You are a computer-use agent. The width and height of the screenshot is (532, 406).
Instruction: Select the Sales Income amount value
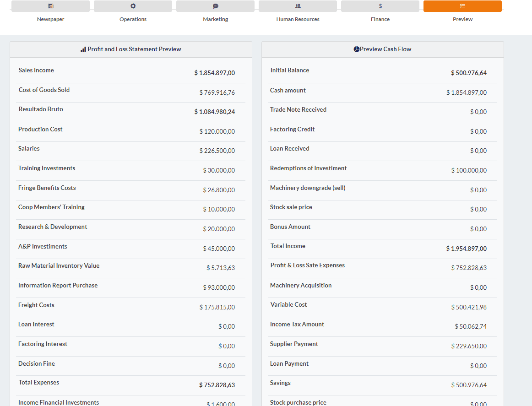tap(214, 73)
